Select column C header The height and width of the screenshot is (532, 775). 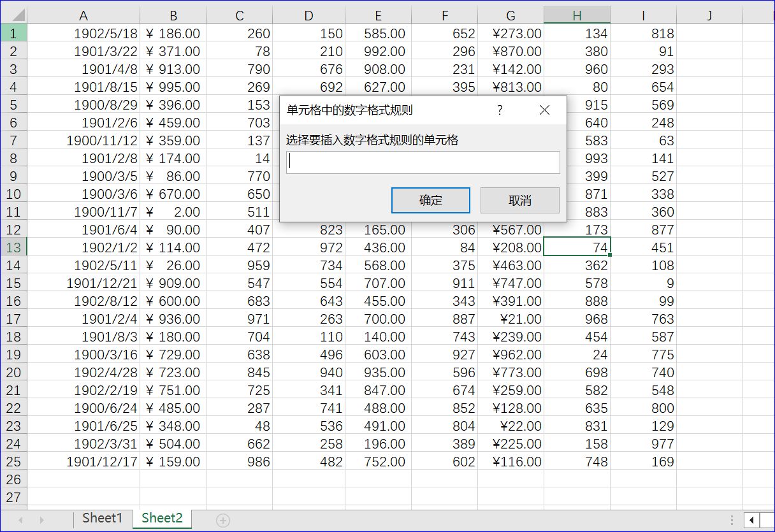[240, 15]
